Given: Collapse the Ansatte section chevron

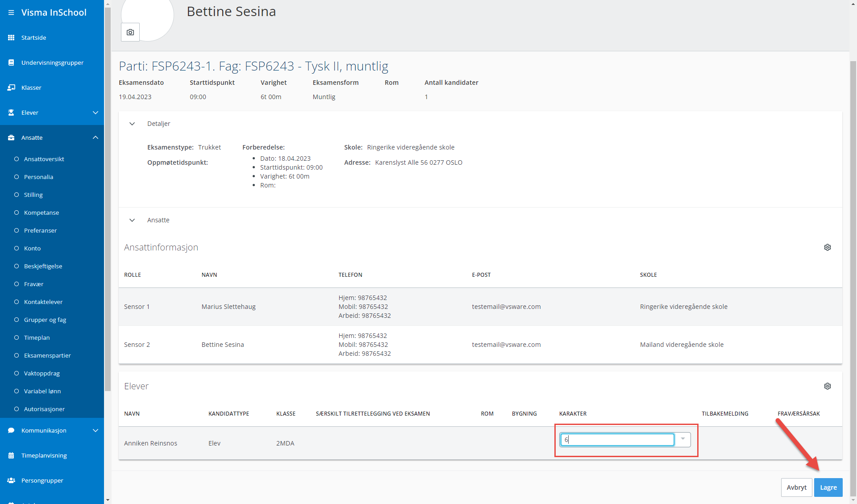Looking at the screenshot, I should tap(132, 220).
